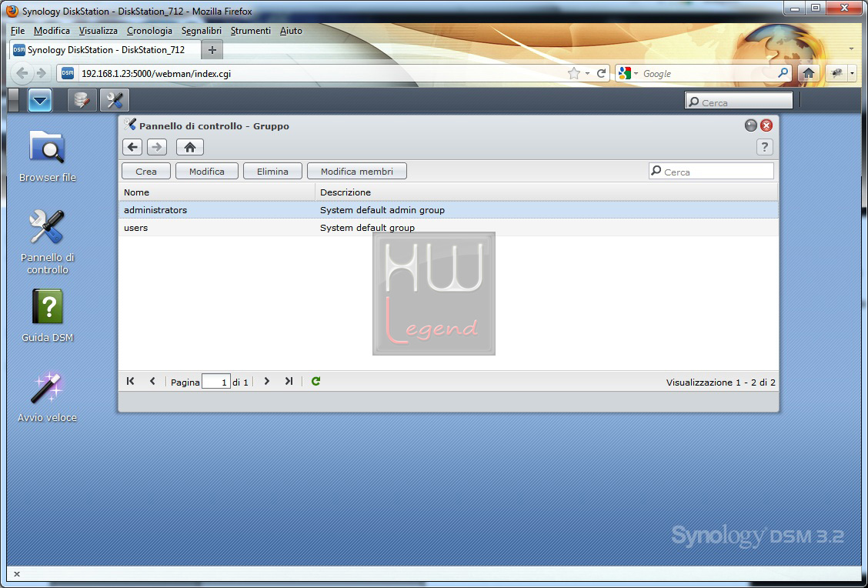Click the Firefox back button

click(22, 73)
